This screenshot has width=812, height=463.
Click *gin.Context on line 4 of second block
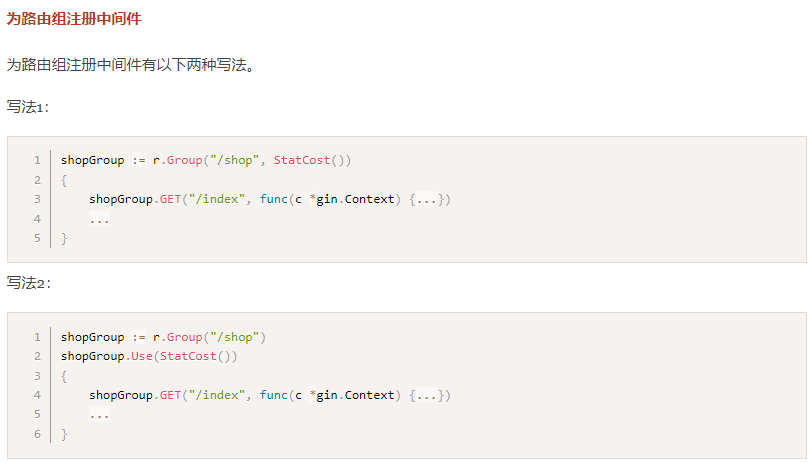click(x=352, y=395)
